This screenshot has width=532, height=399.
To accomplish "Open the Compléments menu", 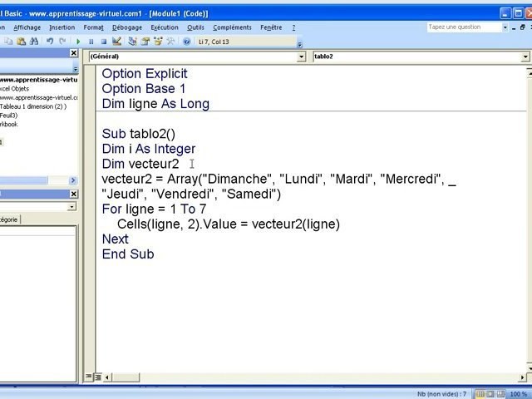I will [233, 27].
